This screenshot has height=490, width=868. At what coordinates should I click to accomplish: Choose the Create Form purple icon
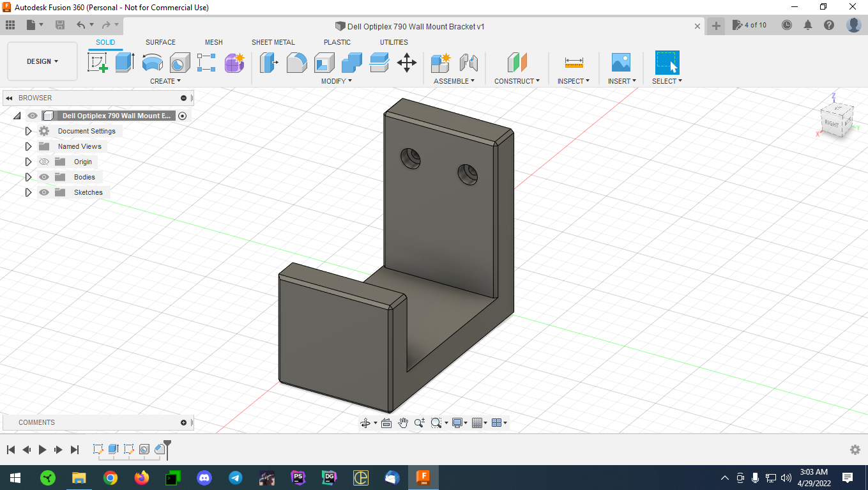point(234,62)
